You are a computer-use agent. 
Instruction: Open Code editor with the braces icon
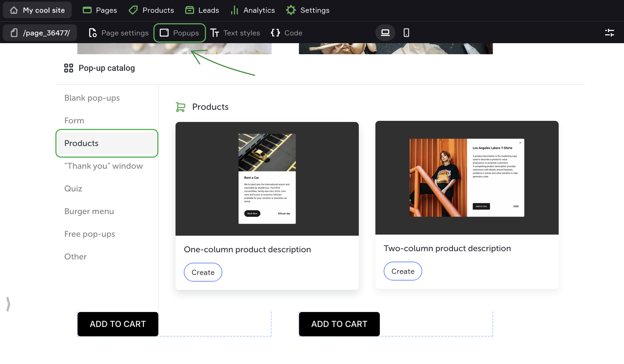(286, 33)
